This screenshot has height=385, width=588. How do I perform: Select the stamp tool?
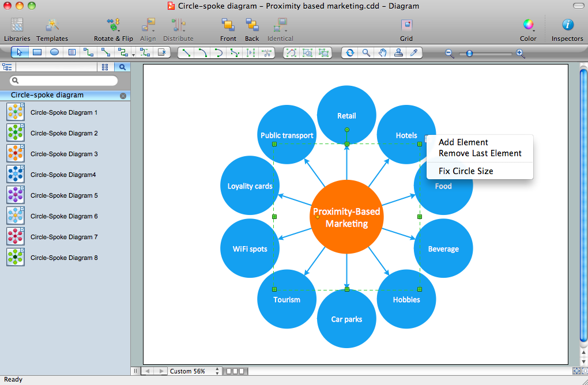click(x=398, y=52)
